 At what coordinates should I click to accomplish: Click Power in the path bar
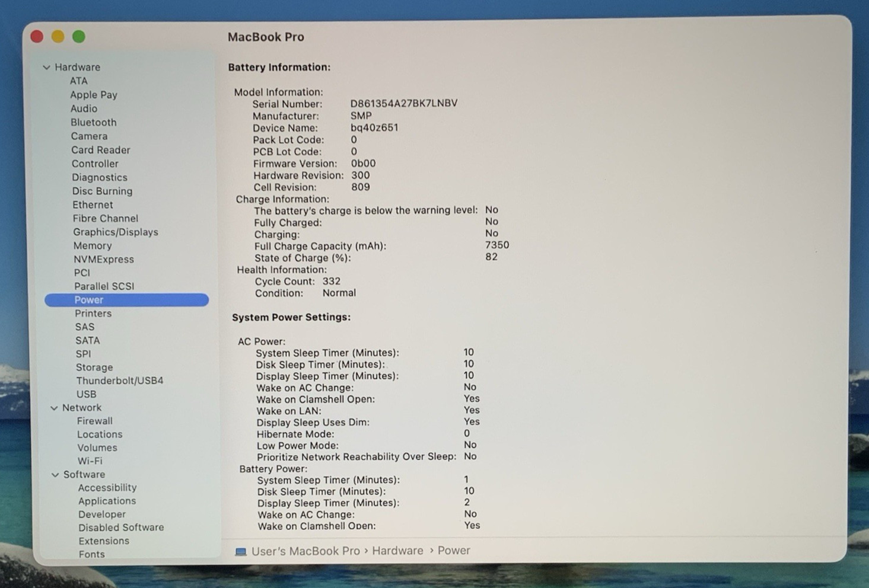coord(454,551)
